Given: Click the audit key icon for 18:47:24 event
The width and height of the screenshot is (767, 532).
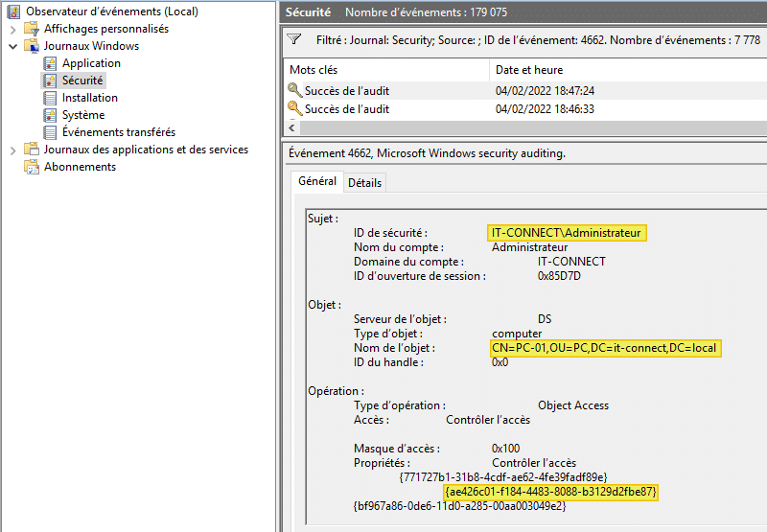Looking at the screenshot, I should [x=294, y=90].
